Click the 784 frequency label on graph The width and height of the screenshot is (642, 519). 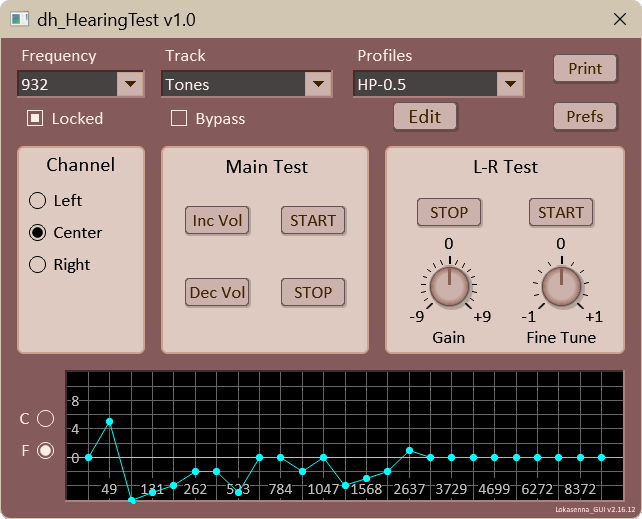pyautogui.click(x=280, y=489)
